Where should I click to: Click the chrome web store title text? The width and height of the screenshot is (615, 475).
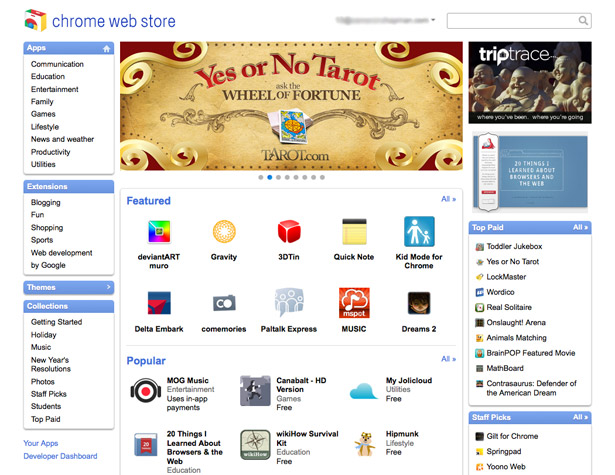click(114, 21)
